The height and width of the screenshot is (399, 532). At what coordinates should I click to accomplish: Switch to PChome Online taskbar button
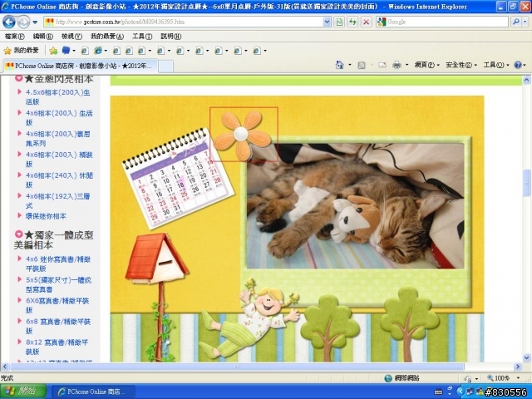pos(92,392)
